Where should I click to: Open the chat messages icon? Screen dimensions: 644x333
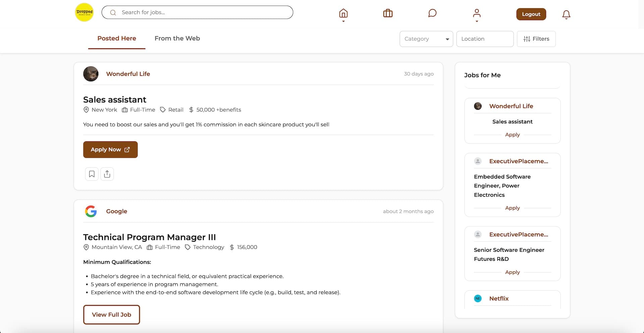(432, 13)
